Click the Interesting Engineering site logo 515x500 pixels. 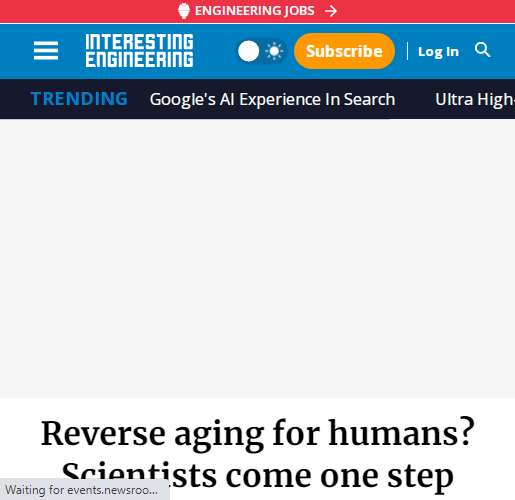139,50
